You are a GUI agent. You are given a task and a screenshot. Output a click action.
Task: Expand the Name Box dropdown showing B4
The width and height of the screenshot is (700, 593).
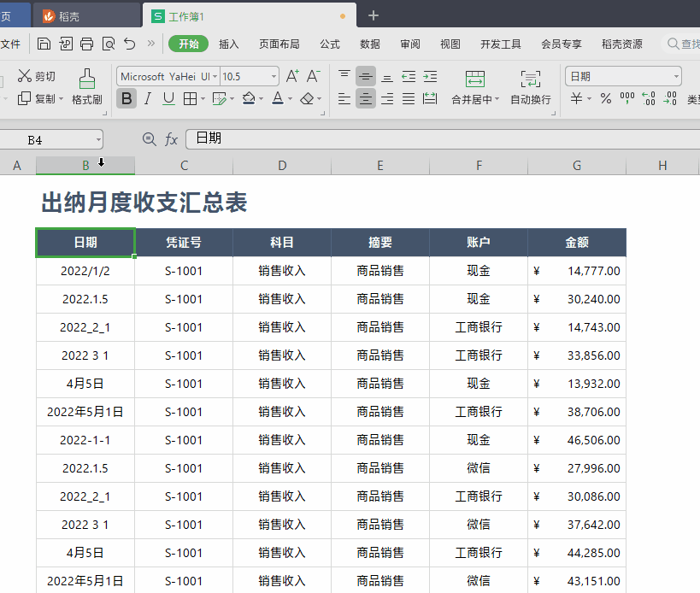point(98,139)
